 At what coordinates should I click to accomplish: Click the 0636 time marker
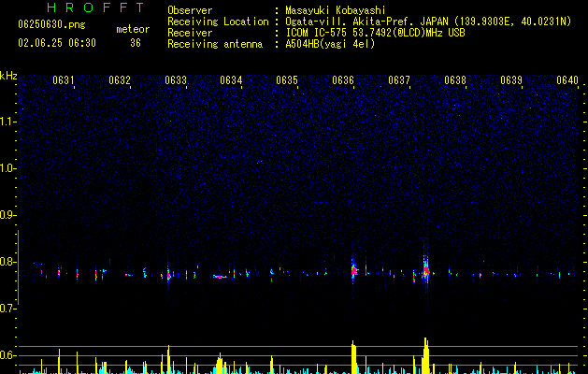(343, 80)
